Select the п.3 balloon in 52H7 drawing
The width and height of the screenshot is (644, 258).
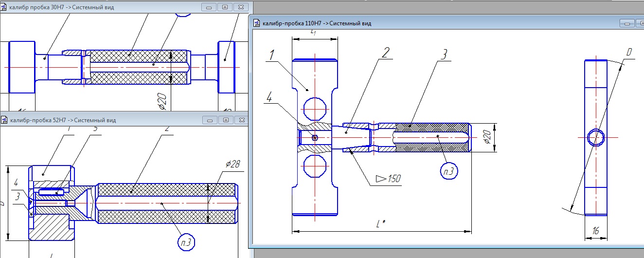point(187,242)
